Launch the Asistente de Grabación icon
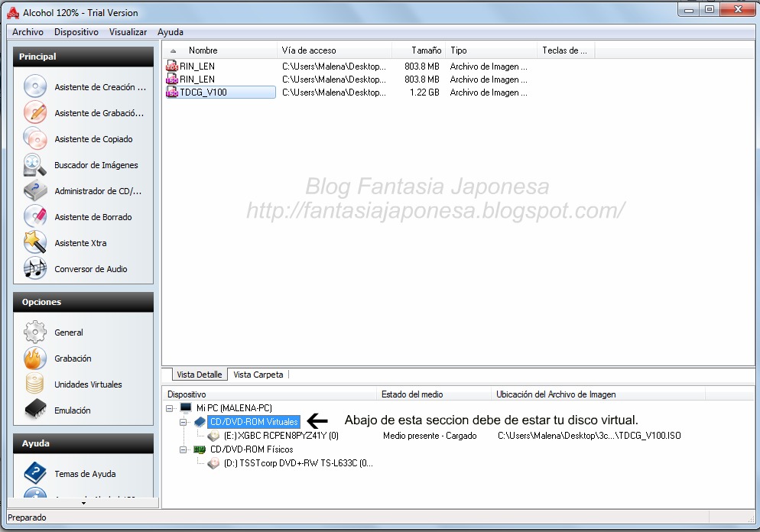This screenshot has height=532, width=760. pos(35,113)
